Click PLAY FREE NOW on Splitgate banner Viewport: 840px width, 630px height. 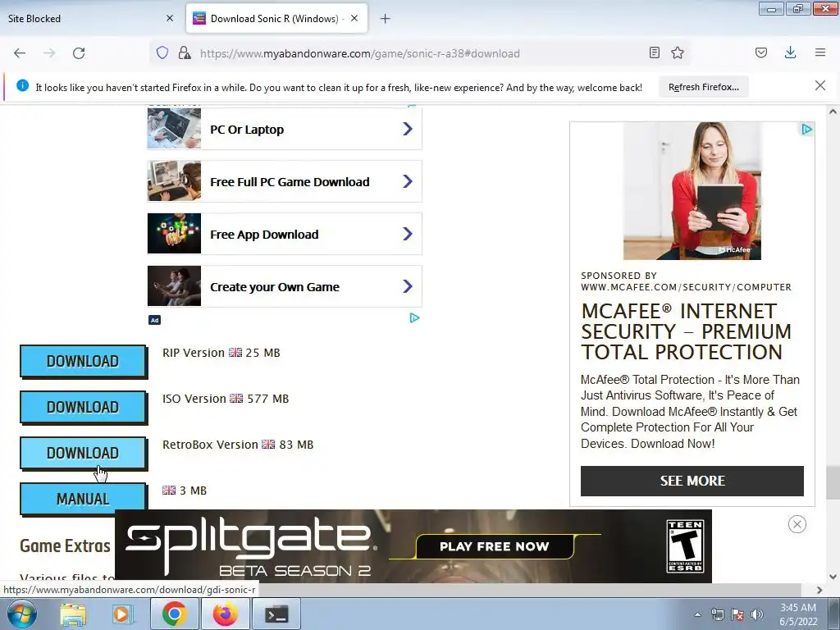tap(494, 546)
